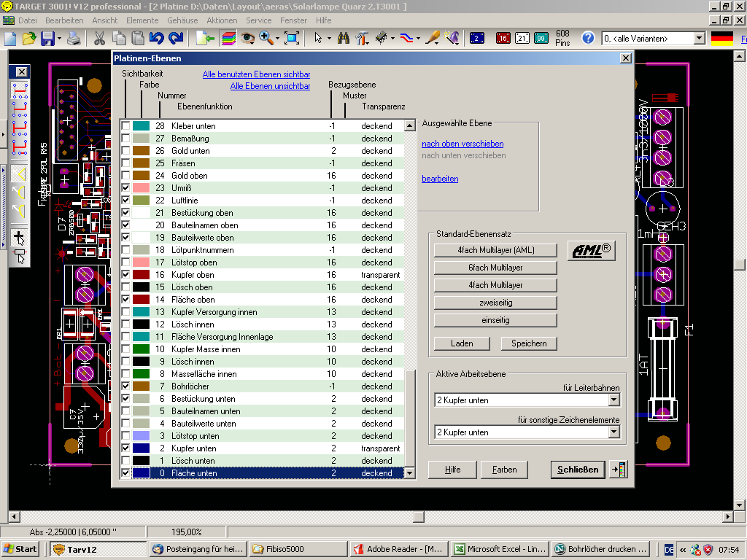The image size is (747, 560).
Task: Open the 'für sonstige Zeichenelemente' dropdown
Action: pos(614,432)
